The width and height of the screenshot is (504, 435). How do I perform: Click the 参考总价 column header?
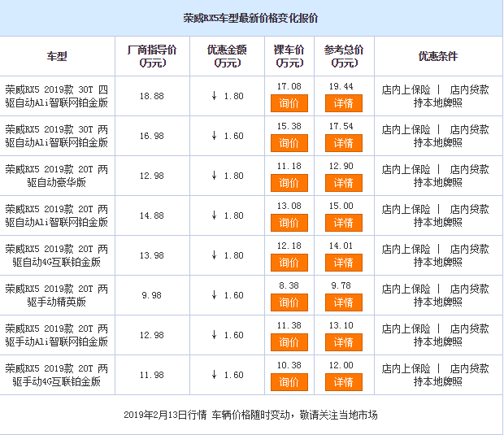coord(344,56)
